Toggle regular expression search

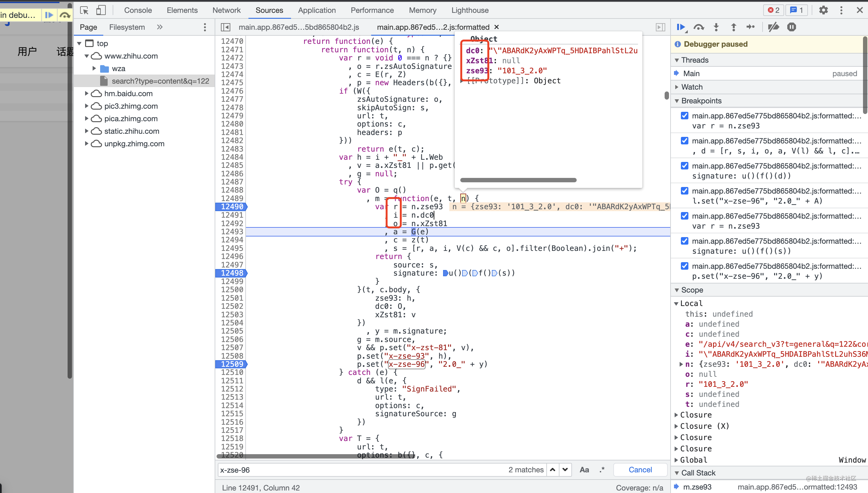tap(602, 470)
